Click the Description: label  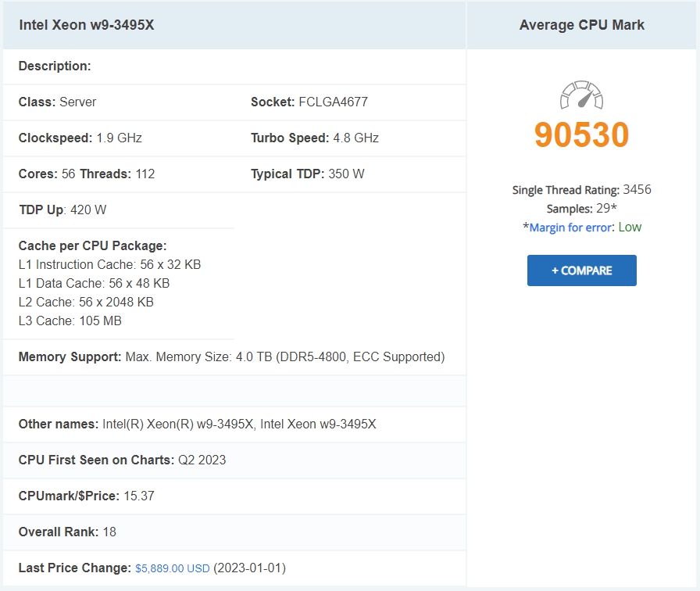pyautogui.click(x=55, y=66)
